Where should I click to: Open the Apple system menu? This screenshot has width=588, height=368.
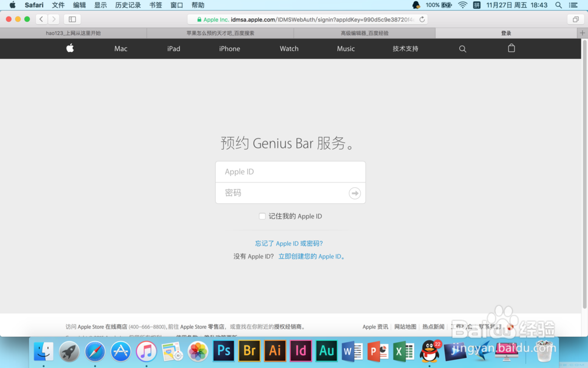pos(12,5)
